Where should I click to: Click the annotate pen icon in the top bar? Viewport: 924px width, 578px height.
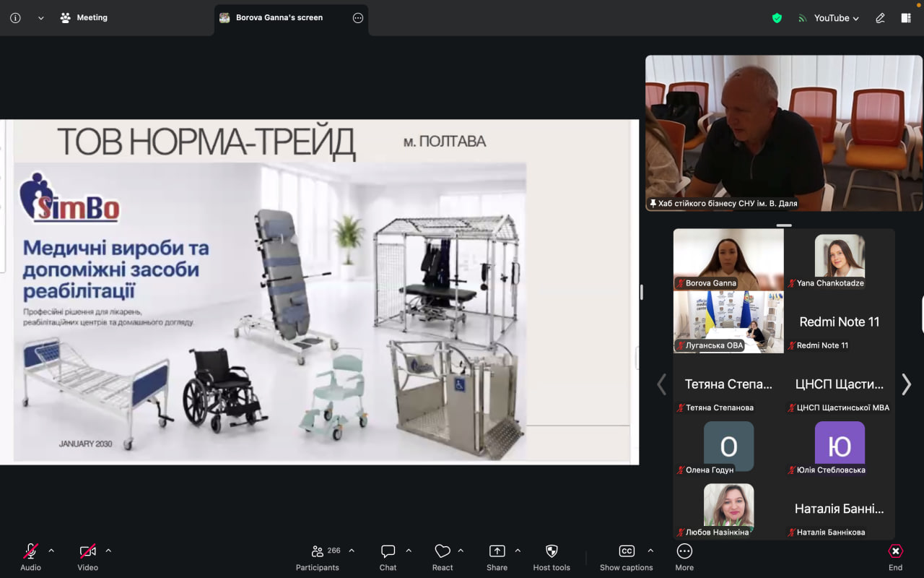(880, 18)
